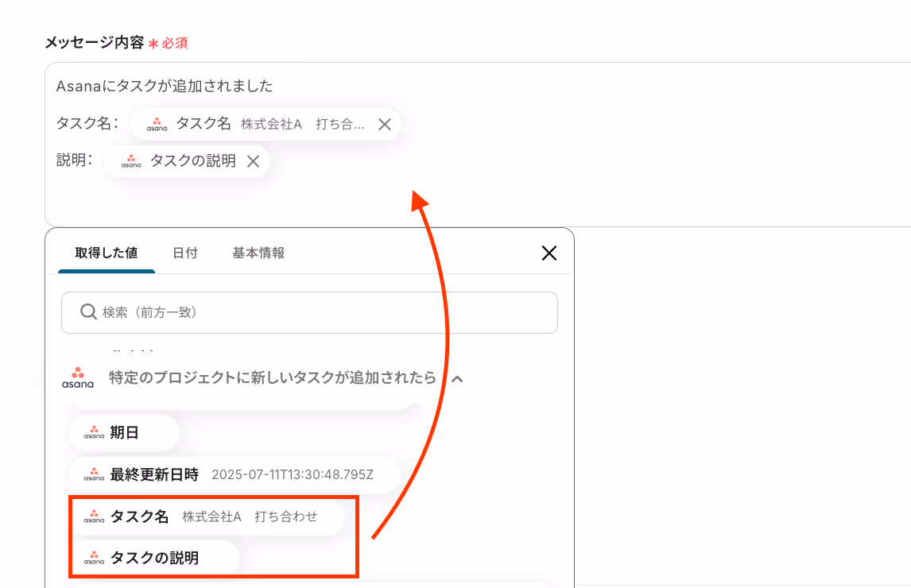Remove the タスク名 chip from the message
911x588 pixels.
coord(384,124)
